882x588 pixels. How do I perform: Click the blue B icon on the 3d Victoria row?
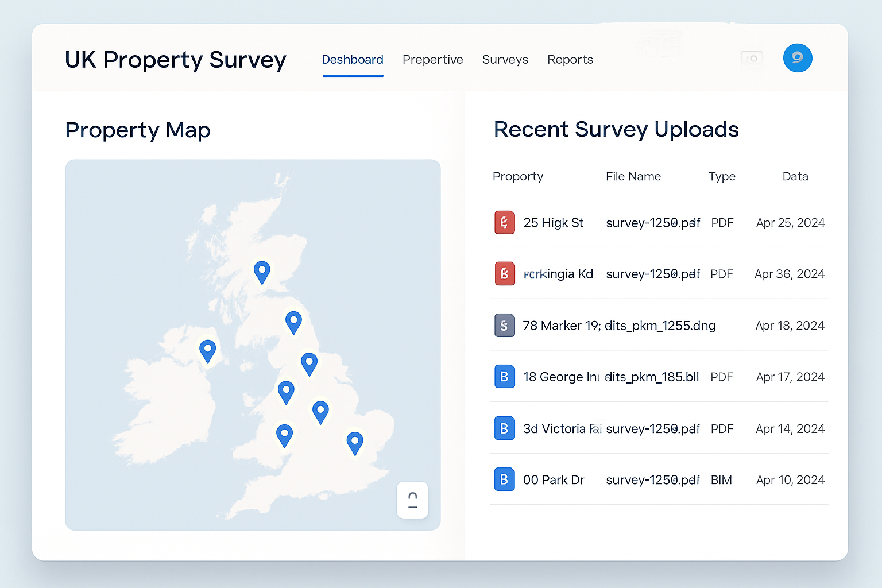coord(504,428)
